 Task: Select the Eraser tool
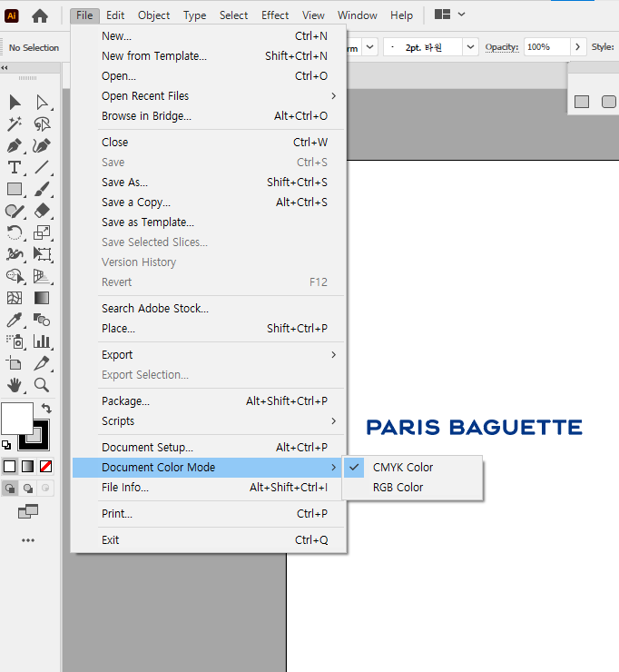42,211
